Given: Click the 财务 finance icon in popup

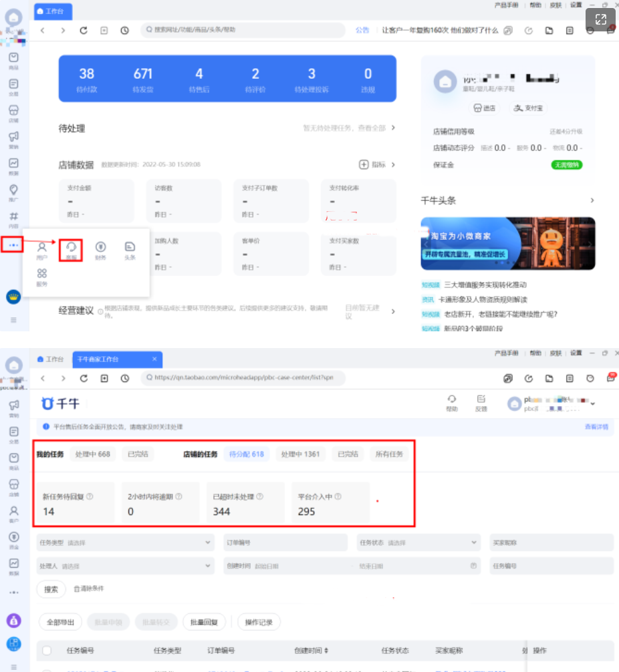Looking at the screenshot, I should coord(100,250).
